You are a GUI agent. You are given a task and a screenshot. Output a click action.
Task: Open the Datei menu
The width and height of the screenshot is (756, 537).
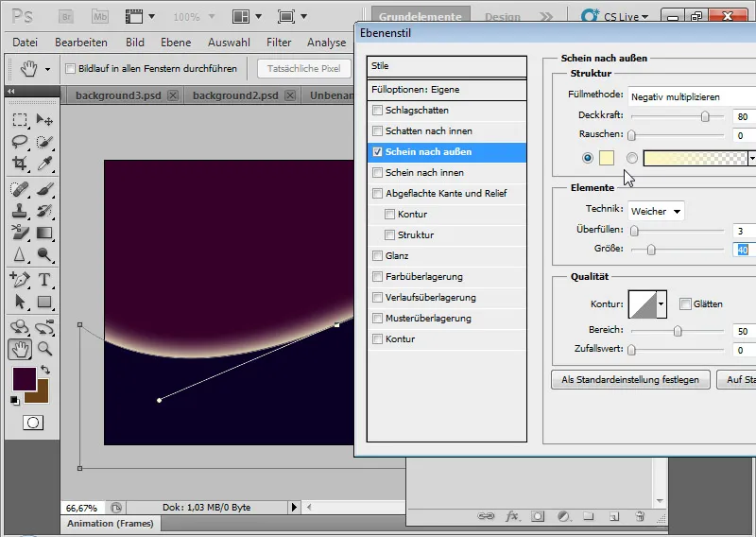26,43
